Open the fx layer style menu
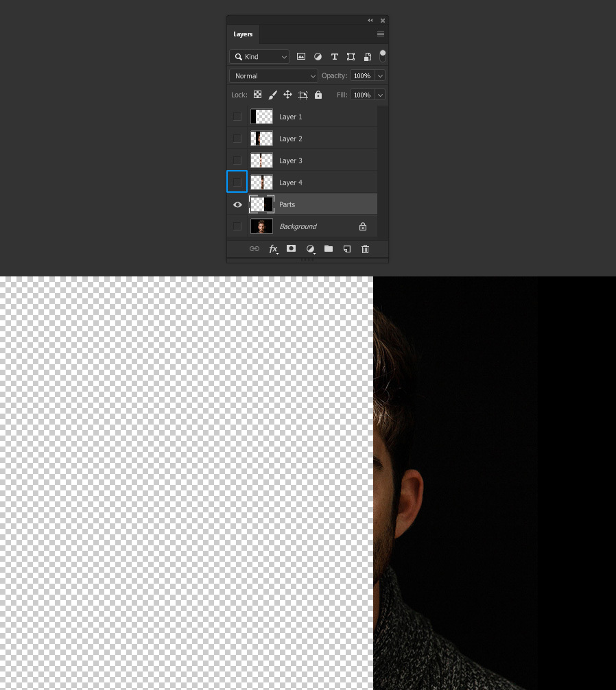The image size is (616, 690). (273, 249)
